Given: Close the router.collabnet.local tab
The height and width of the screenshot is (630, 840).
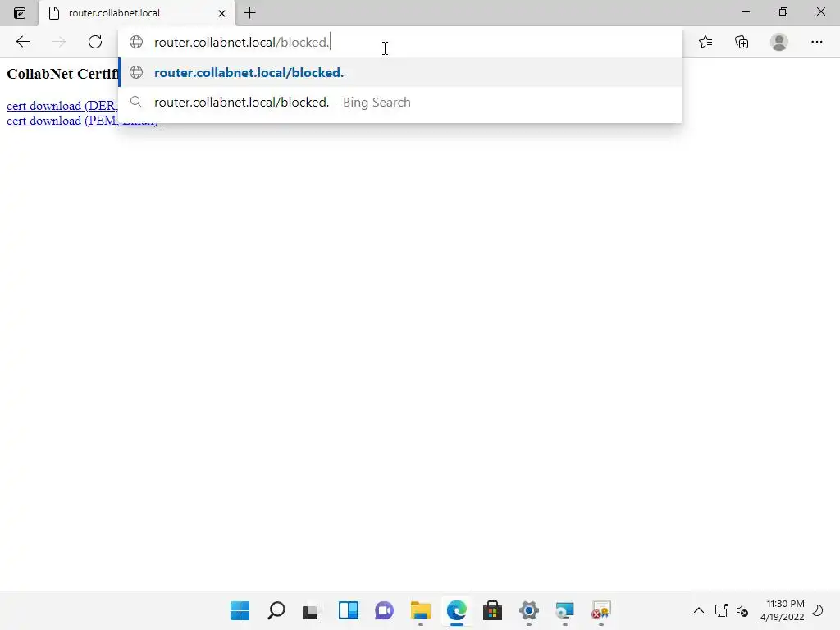Looking at the screenshot, I should click(x=221, y=13).
